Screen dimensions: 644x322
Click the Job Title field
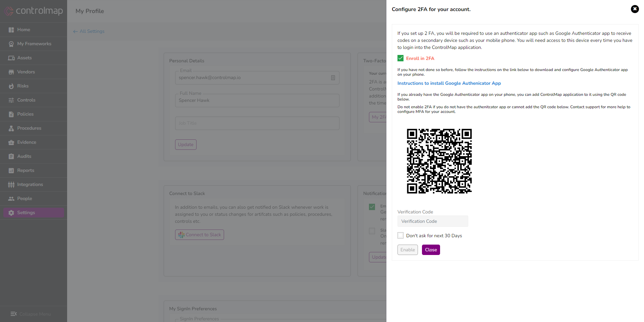(257, 123)
